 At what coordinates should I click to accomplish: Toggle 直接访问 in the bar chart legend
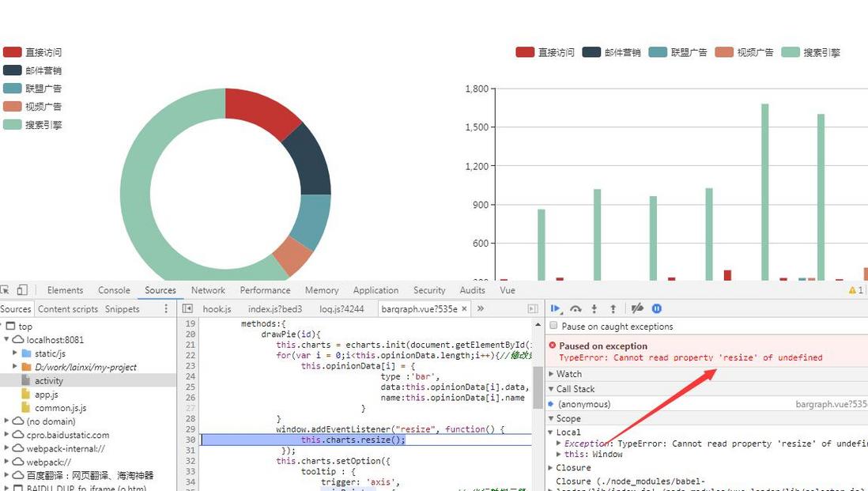pos(545,52)
